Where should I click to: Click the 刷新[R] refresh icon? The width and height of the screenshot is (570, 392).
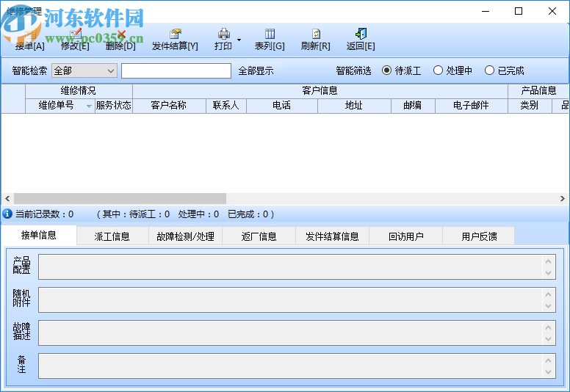tap(316, 35)
